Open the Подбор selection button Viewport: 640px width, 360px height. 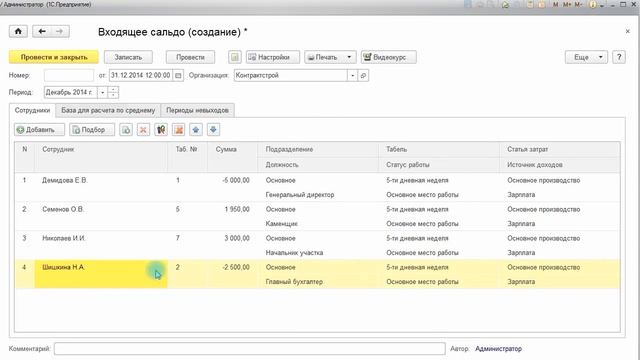(92, 130)
